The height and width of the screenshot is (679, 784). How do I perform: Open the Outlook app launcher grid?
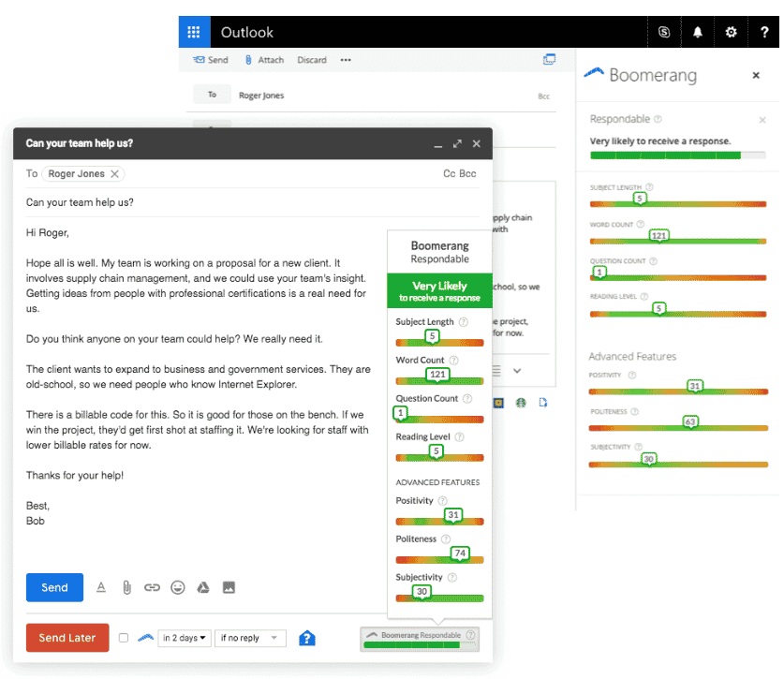point(194,32)
